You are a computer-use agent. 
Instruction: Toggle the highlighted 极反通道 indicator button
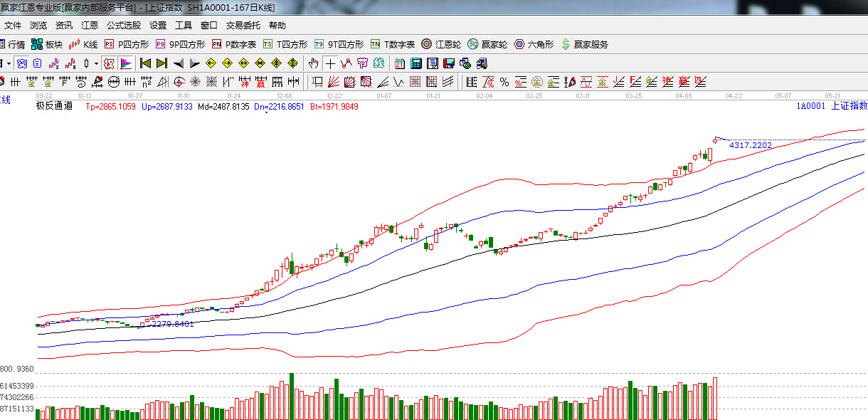[108, 63]
